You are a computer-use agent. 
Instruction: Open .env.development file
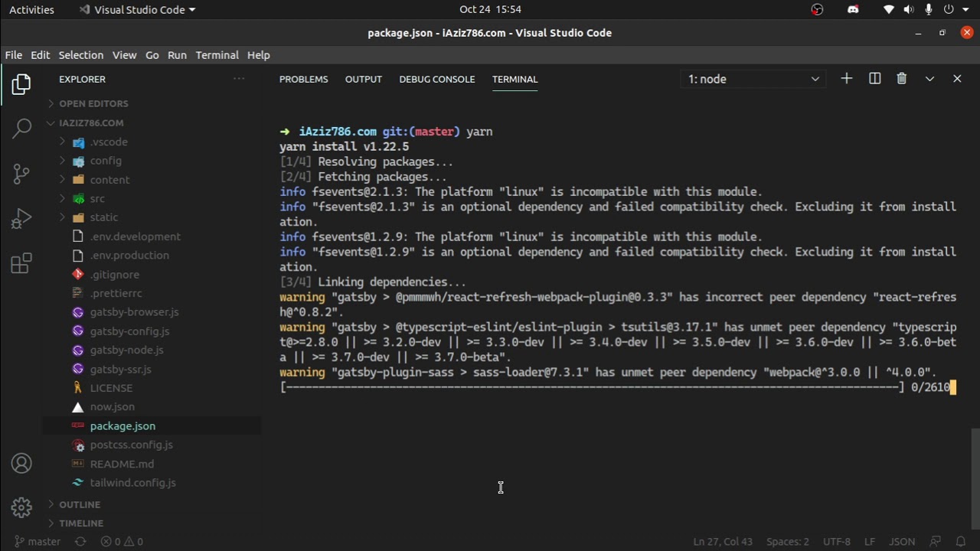(135, 236)
